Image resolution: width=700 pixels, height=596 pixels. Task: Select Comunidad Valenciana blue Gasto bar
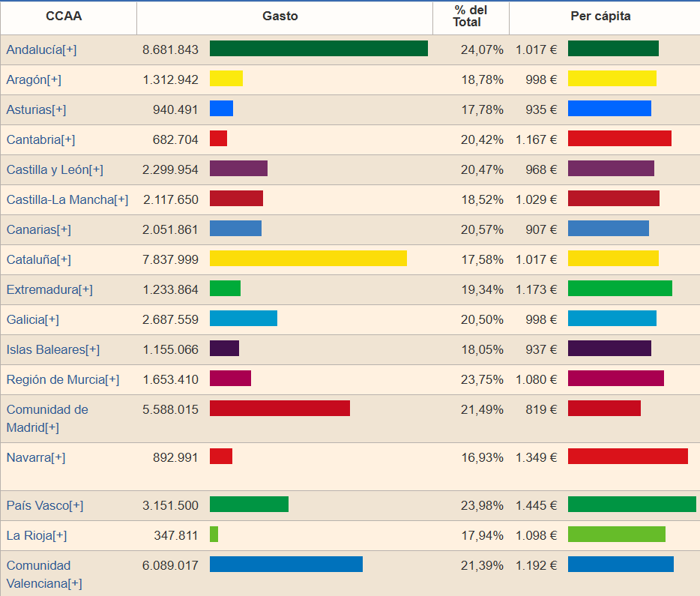[x=286, y=565]
